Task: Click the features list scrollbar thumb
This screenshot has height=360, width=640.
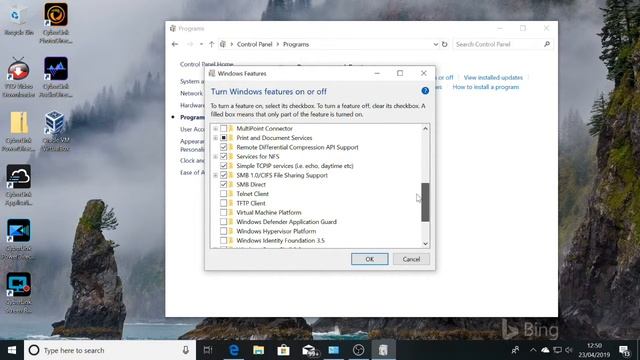Action: (x=425, y=202)
